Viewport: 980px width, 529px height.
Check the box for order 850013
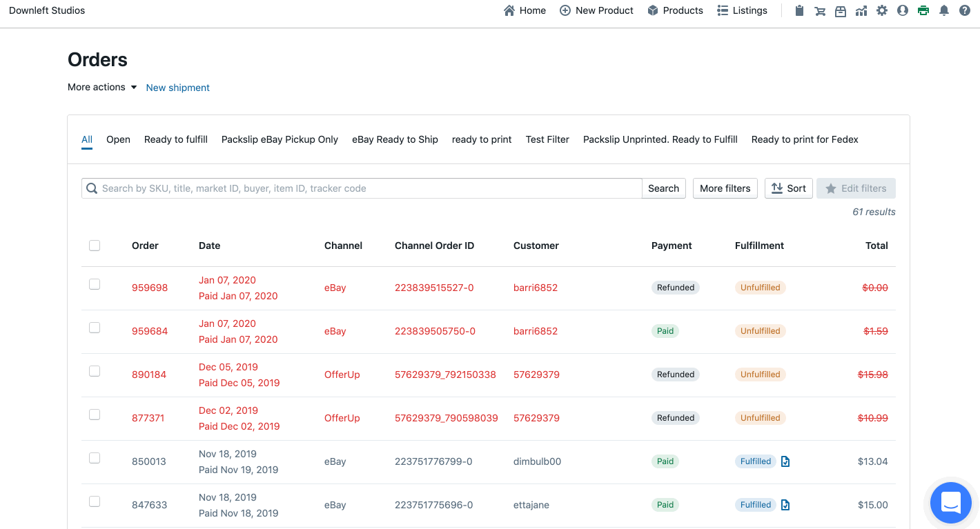click(95, 458)
